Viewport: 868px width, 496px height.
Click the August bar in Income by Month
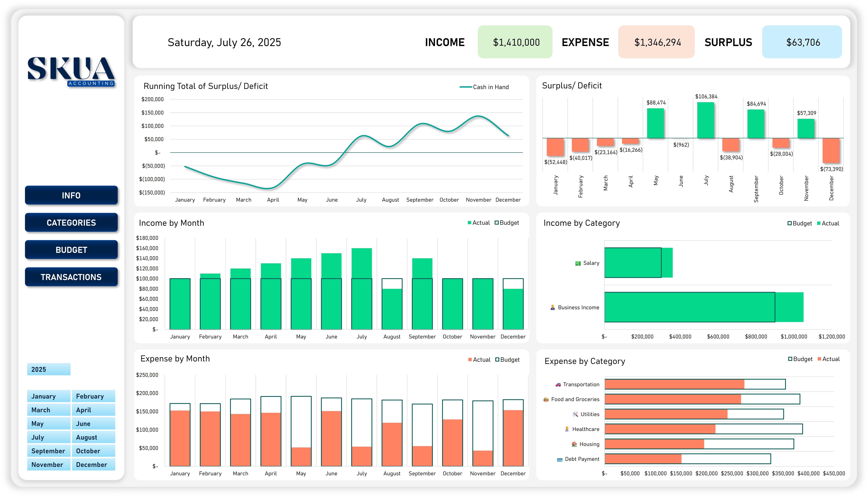pyautogui.click(x=392, y=309)
